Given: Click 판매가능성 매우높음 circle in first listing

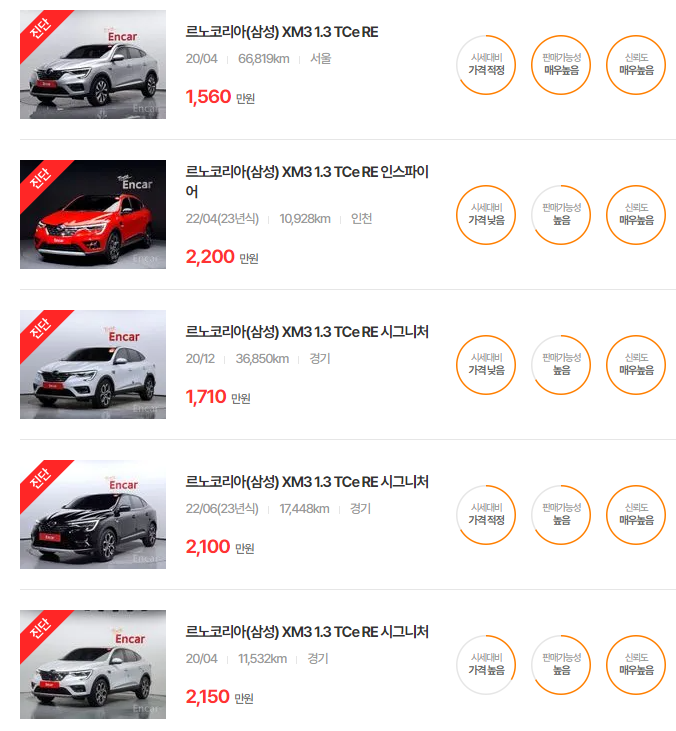Looking at the screenshot, I should click(x=561, y=65).
